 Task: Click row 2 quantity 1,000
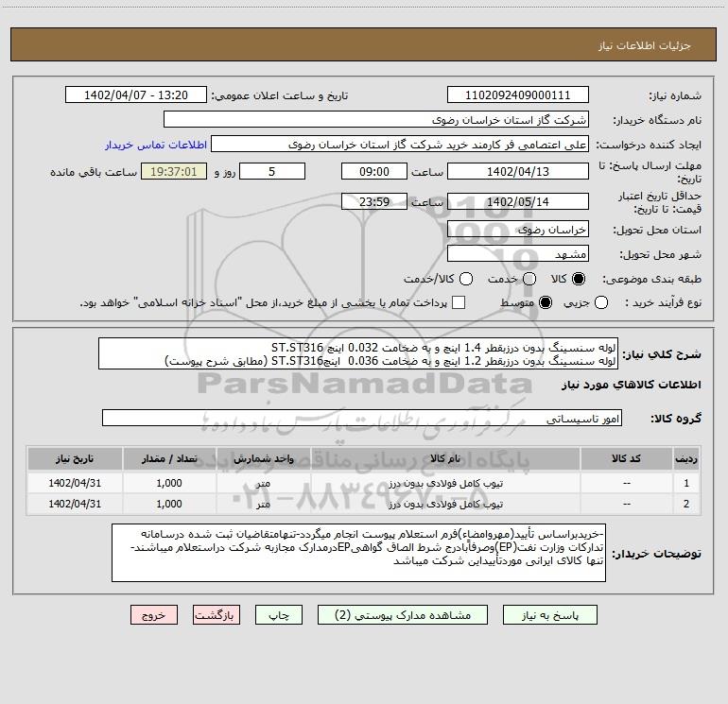coord(169,504)
